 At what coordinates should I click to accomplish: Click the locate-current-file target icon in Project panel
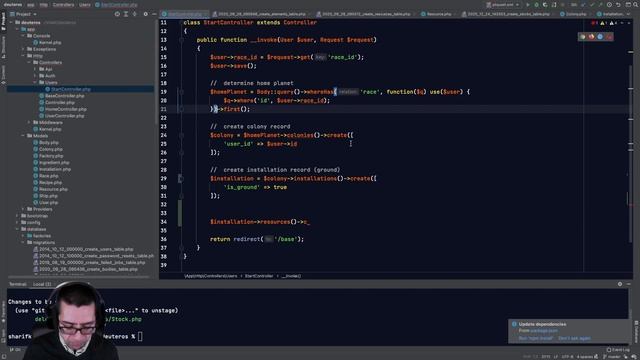tap(117, 14)
